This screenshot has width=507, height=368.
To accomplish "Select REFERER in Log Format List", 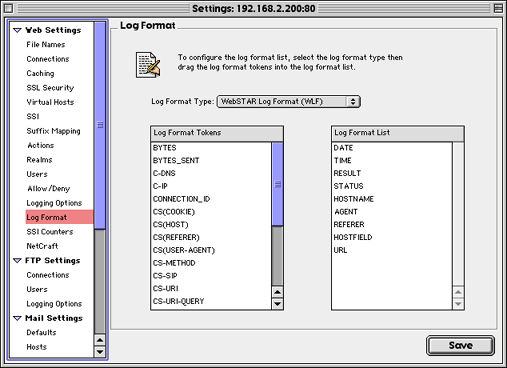I will (349, 225).
